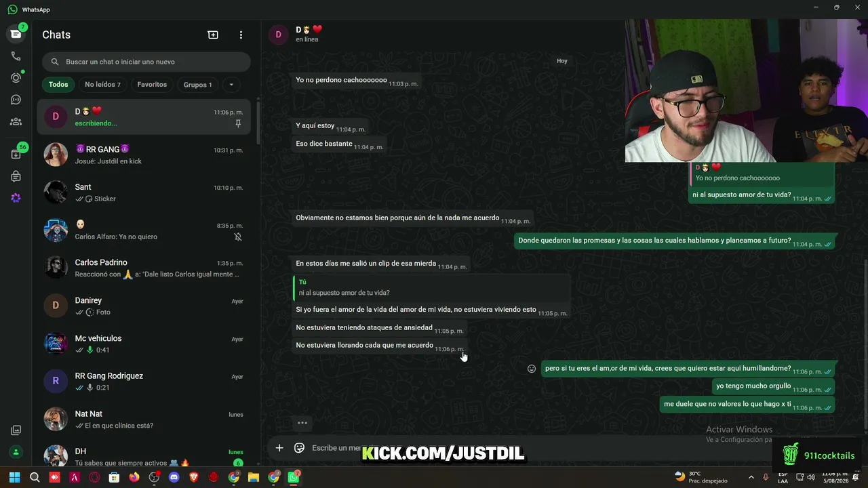Click the chat search field

click(146, 62)
